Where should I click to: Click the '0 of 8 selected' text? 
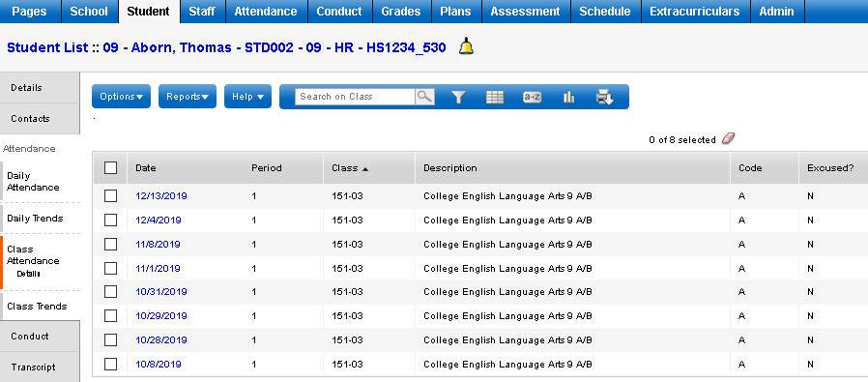pos(682,140)
